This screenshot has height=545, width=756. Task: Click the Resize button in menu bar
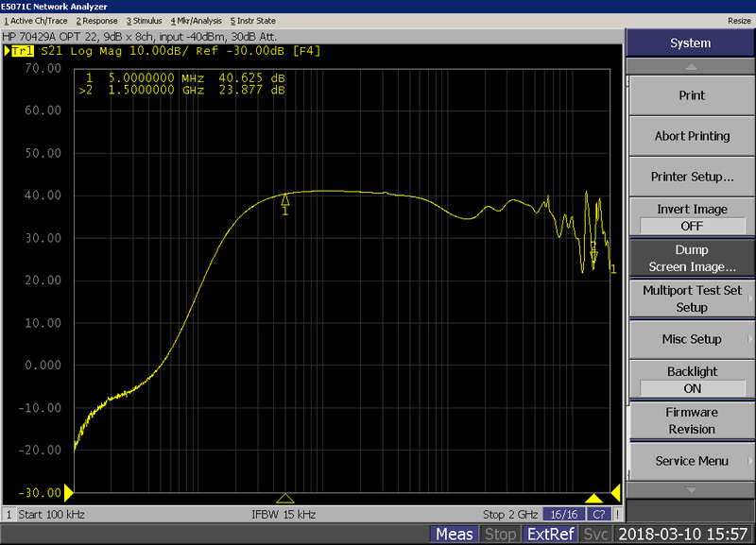point(738,20)
